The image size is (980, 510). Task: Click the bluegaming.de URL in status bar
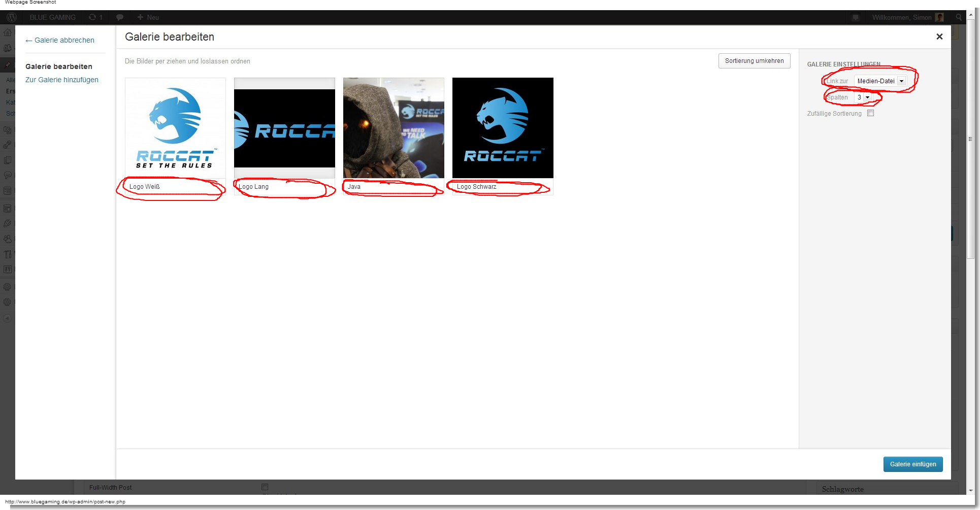tap(65, 502)
